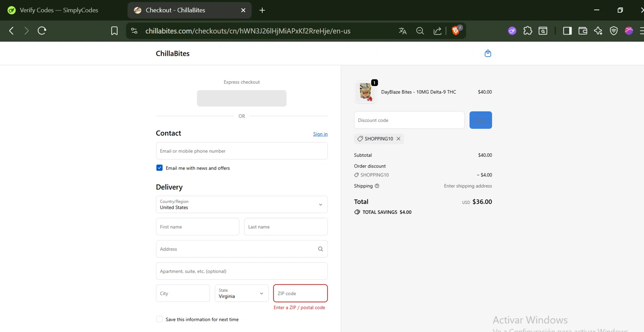Click the Apply discount button
Viewport: 644px width, 332px height.
coord(480,120)
